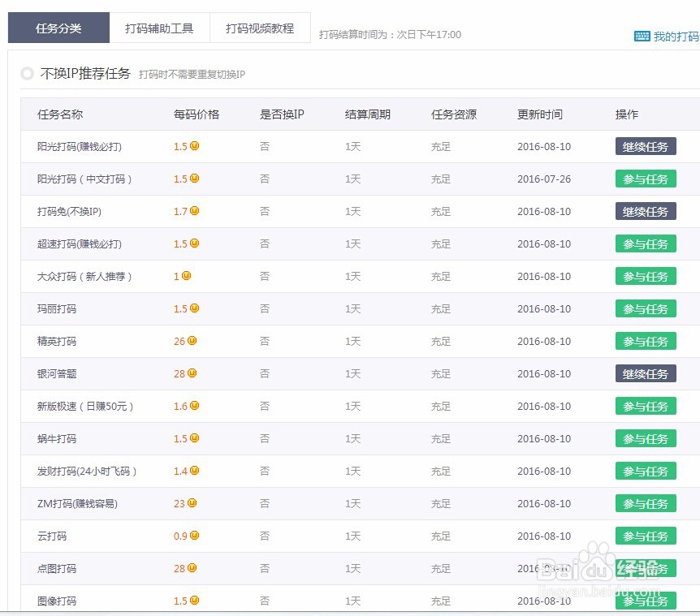Click 参与任务 for 超速打码(赚钱必打)

pos(645,243)
